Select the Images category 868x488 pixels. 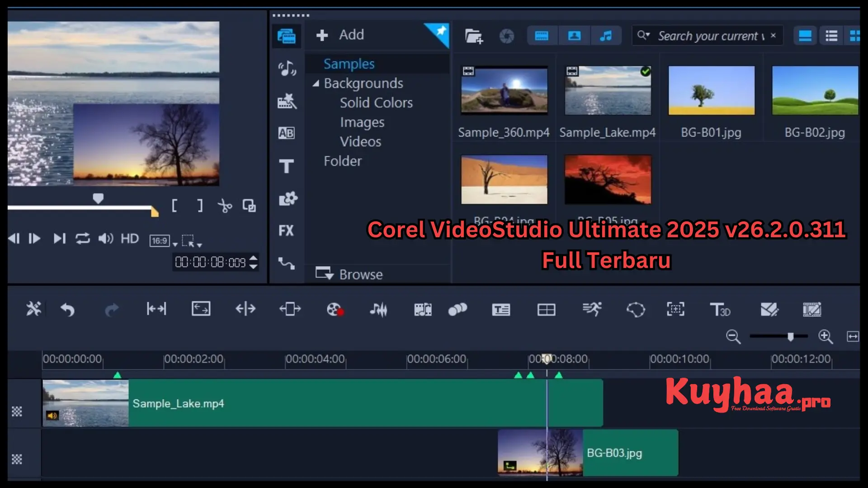coord(362,122)
